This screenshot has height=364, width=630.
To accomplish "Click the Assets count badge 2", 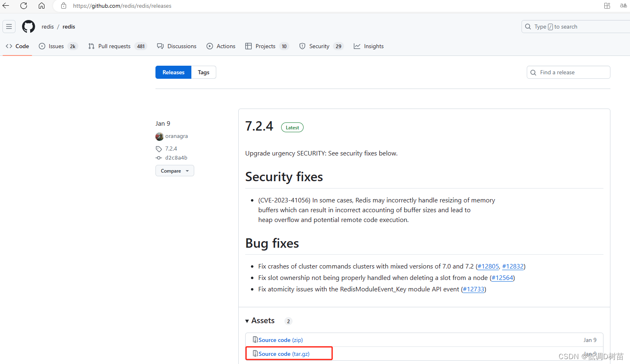I will tap(288, 321).
